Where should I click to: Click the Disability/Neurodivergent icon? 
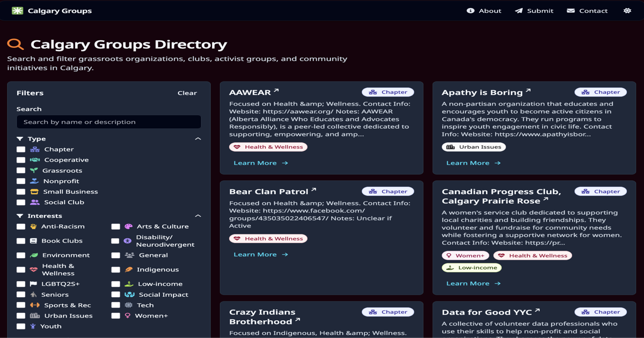click(x=128, y=241)
